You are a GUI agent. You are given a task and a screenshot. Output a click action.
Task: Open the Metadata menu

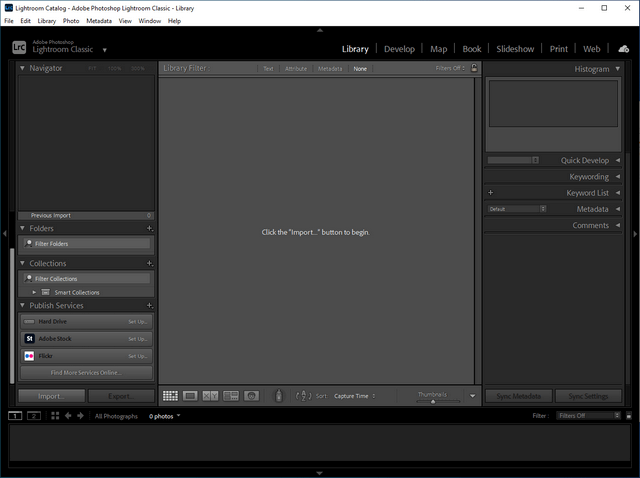click(99, 20)
